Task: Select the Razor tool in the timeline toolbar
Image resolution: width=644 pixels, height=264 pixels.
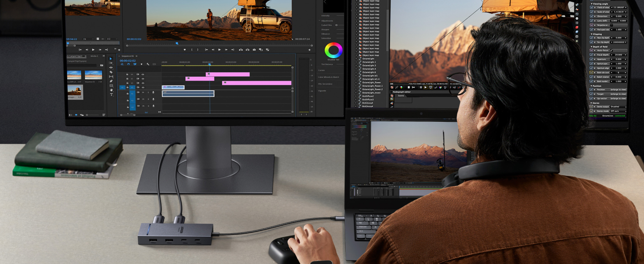Action: [111, 72]
